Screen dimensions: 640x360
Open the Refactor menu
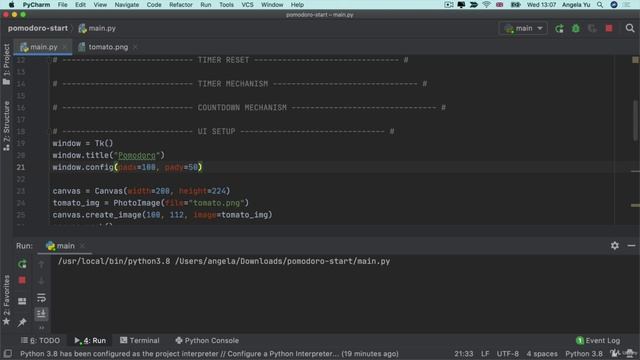(181, 5)
